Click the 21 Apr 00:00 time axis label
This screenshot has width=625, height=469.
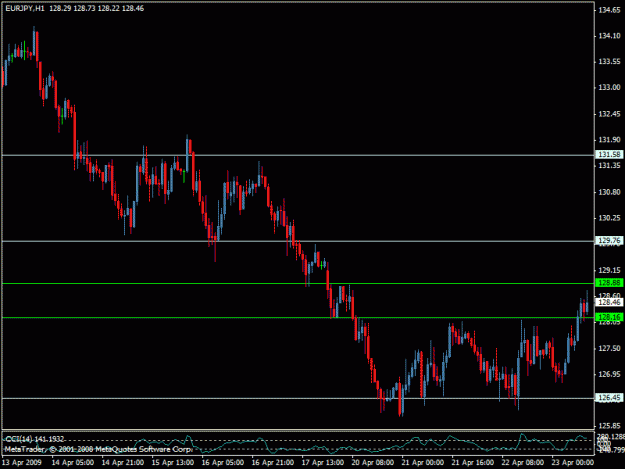coord(423,462)
